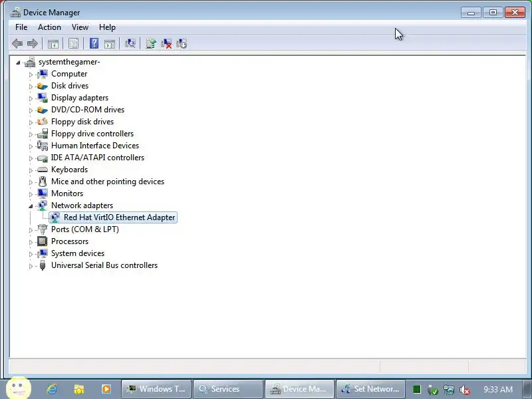
Task: Toggle the Show/Hide Action Pane icon
Action: point(110,43)
